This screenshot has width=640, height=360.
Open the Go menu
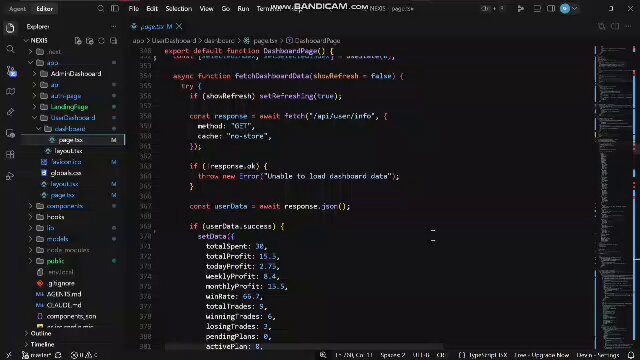pos(226,8)
